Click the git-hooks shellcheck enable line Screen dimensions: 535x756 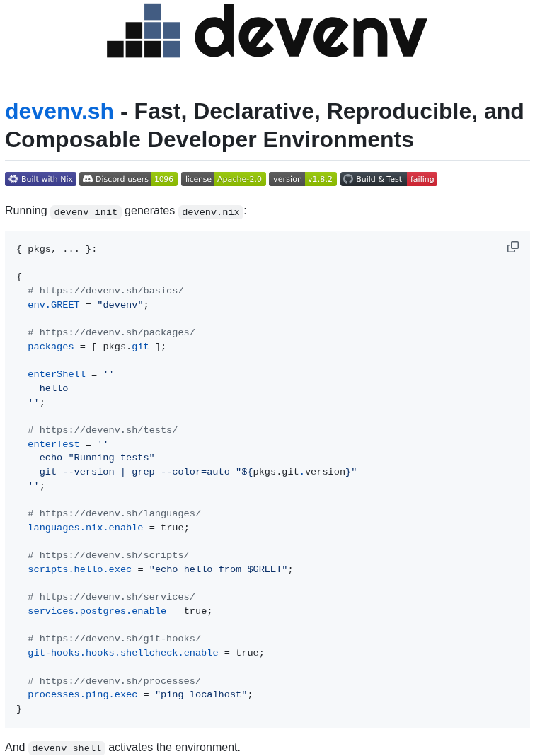tap(146, 653)
